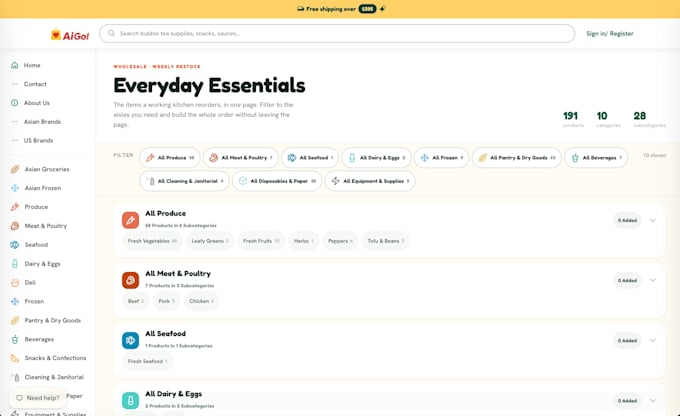This screenshot has width=680, height=416.
Task: Click the search magnifier icon
Action: [x=111, y=33]
